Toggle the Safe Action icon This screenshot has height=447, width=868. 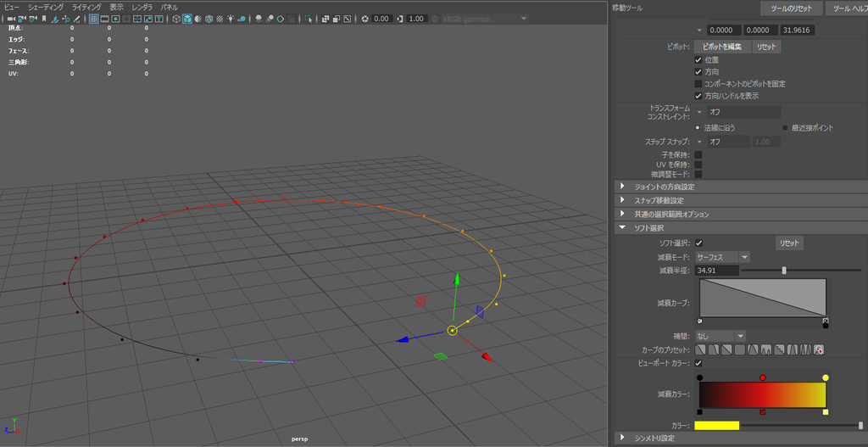click(148, 19)
